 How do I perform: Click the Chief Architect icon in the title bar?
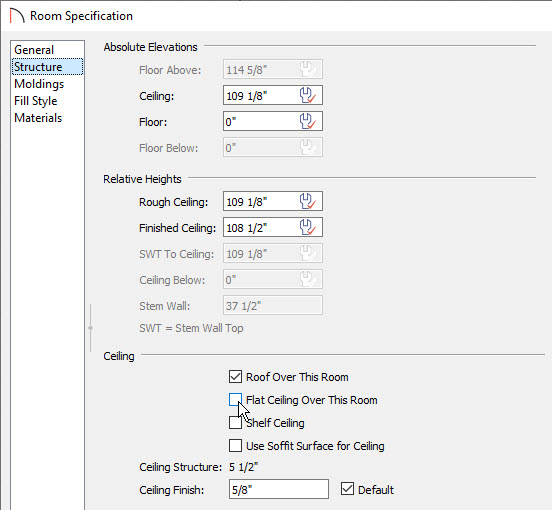17,16
